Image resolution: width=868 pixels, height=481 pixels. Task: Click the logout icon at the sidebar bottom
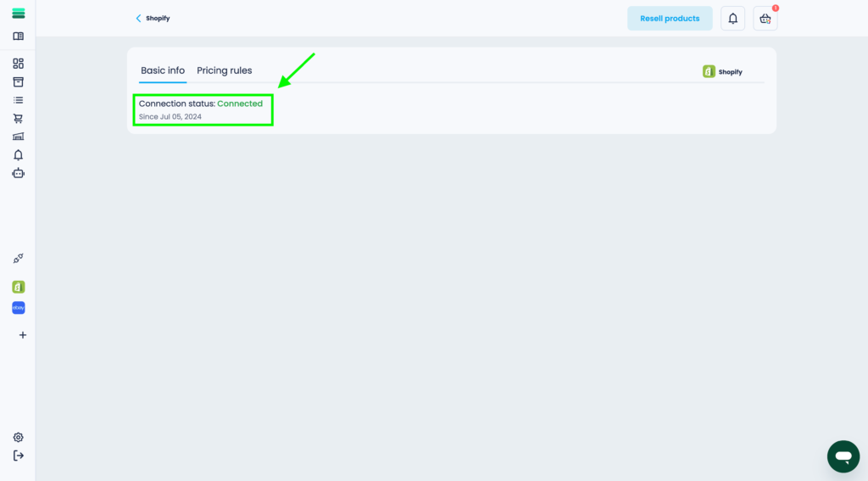(x=18, y=456)
